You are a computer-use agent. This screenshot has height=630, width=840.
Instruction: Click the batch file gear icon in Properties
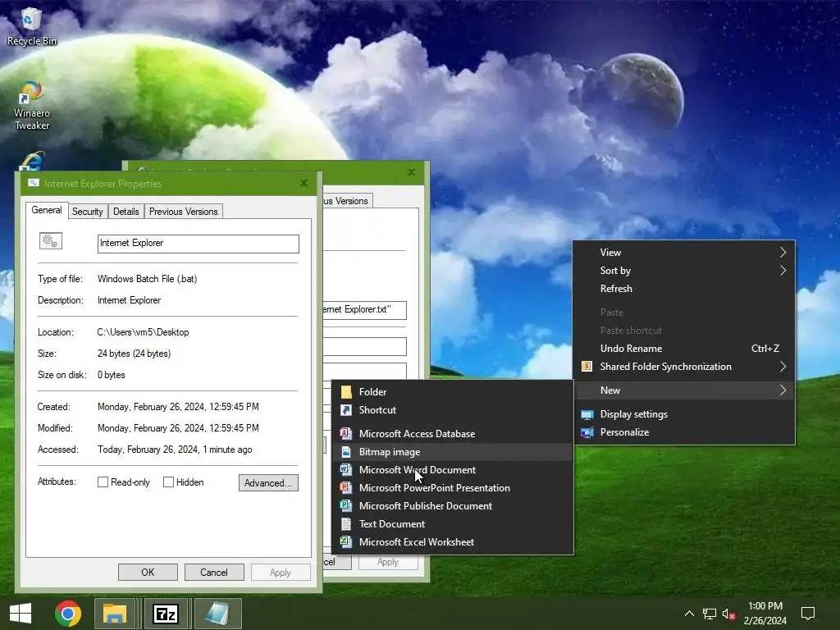click(x=51, y=241)
